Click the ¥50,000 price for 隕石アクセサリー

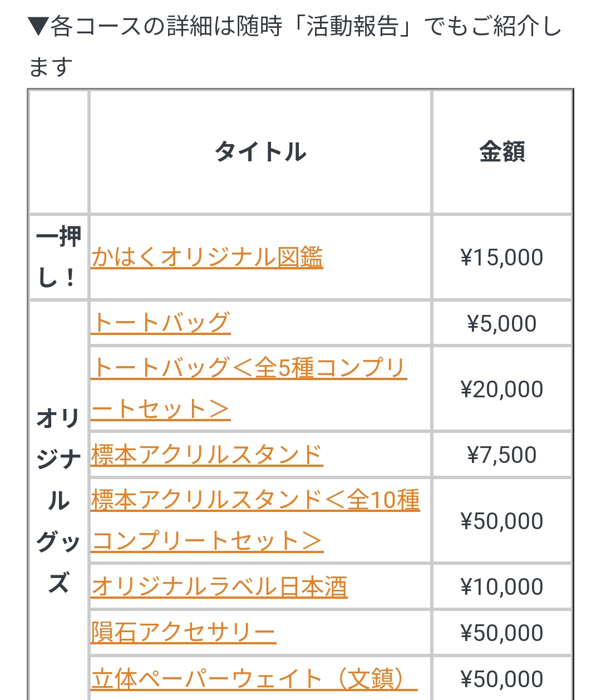click(502, 632)
